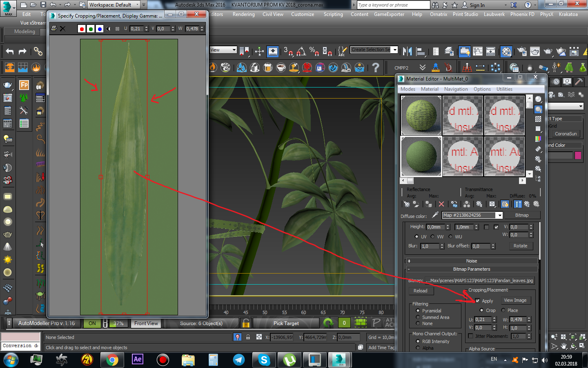Click the Bitmap map type button

[522, 215]
